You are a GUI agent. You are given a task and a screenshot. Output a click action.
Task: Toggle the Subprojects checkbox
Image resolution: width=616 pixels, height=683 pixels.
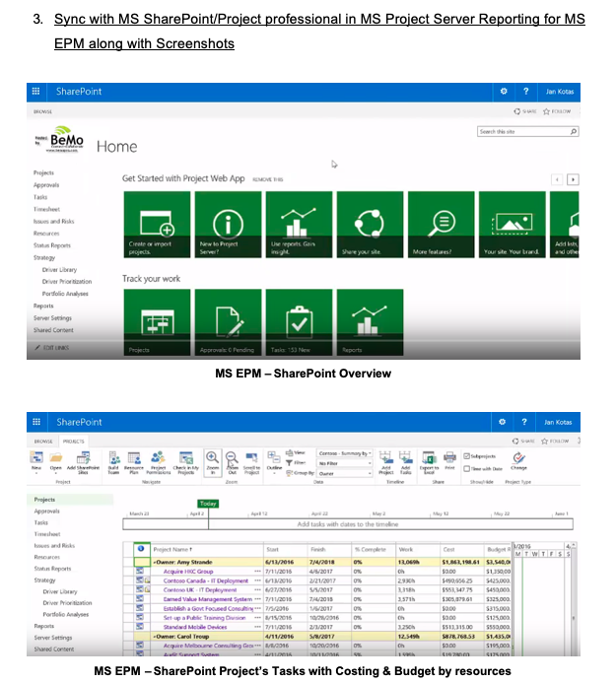point(467,456)
